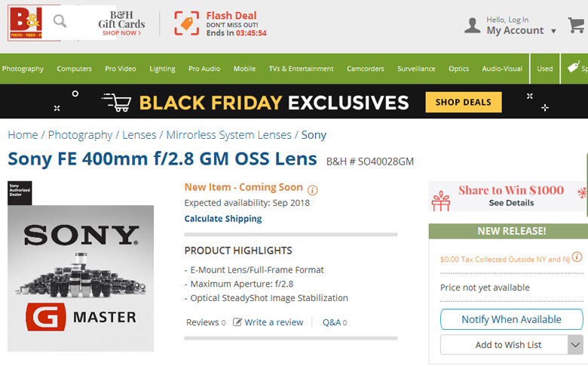Viewport: 588px width, 366px height.
Task: Click the account user silhouette icon
Action: pos(473,26)
